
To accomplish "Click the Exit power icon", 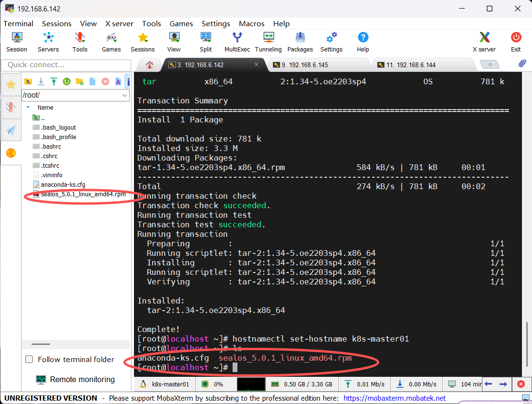I will coord(516,42).
